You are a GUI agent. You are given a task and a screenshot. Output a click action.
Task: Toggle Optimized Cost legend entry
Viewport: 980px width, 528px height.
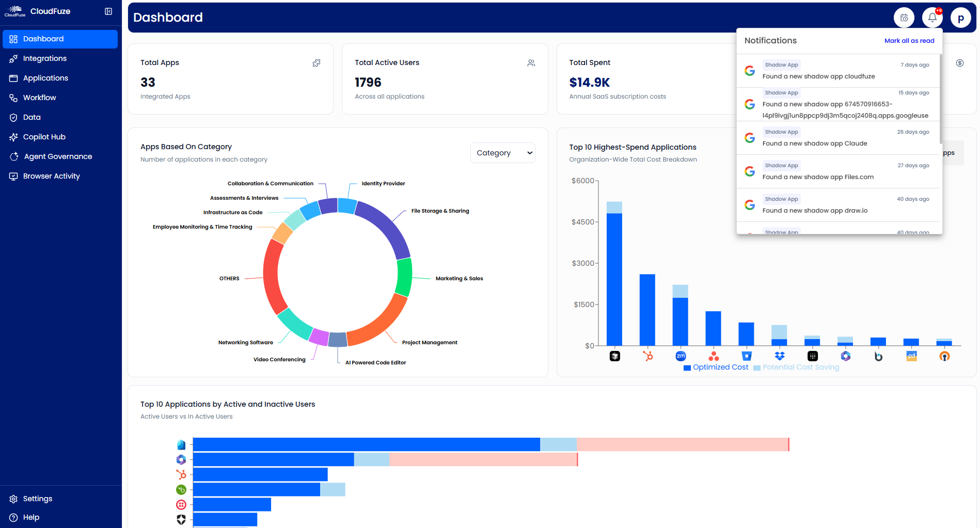click(x=716, y=367)
